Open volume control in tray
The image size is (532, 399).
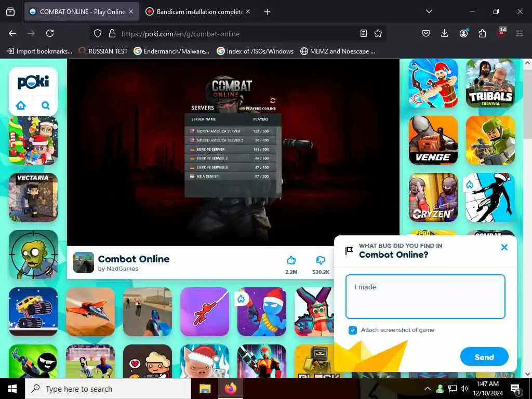[x=464, y=389]
